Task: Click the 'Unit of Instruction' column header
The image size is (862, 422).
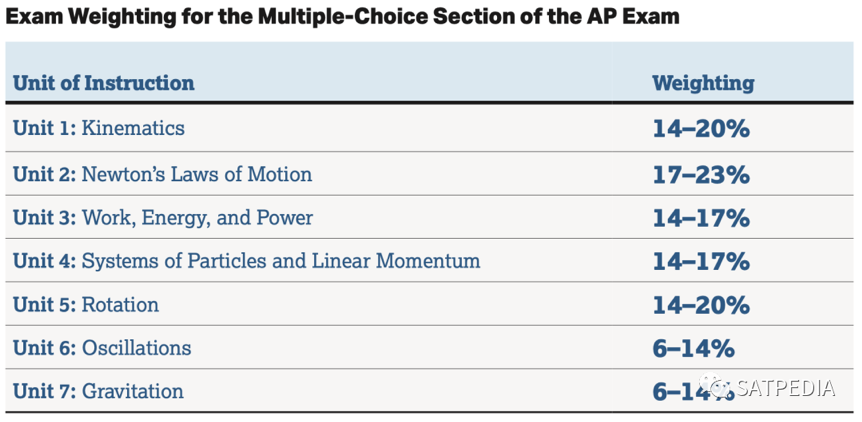Action: (x=103, y=83)
